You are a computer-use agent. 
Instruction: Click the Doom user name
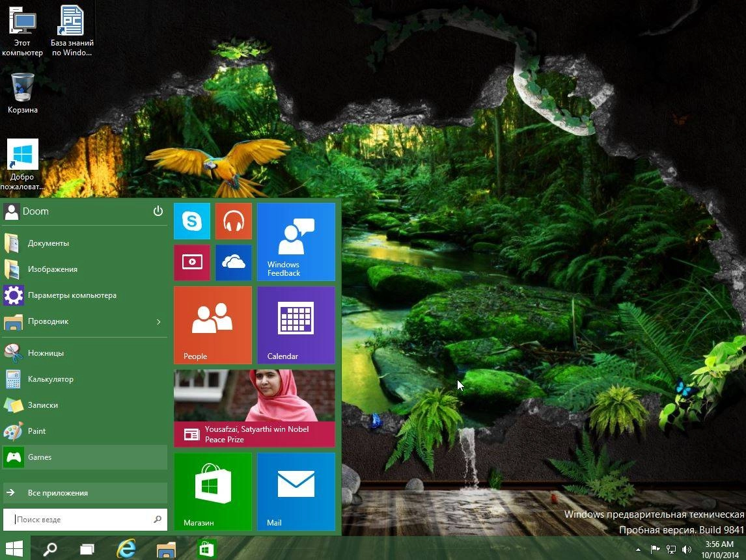pos(36,211)
